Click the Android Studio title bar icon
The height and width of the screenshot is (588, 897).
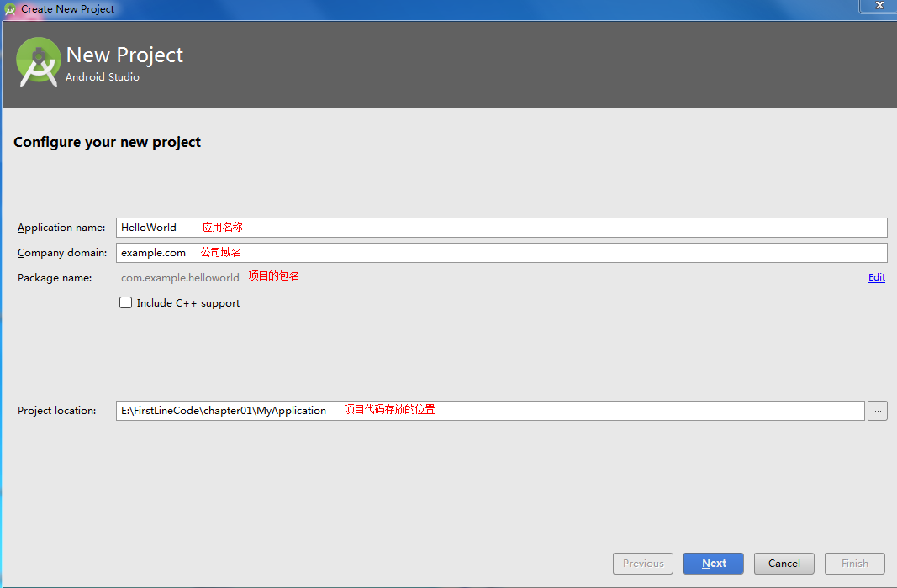(x=10, y=9)
